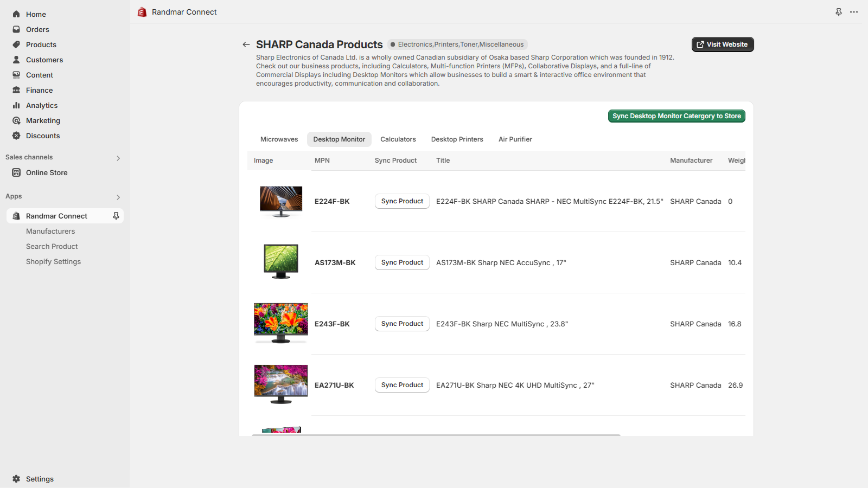Click the E224F-BK monitor thumbnail
The width and height of the screenshot is (868, 488).
(281, 202)
